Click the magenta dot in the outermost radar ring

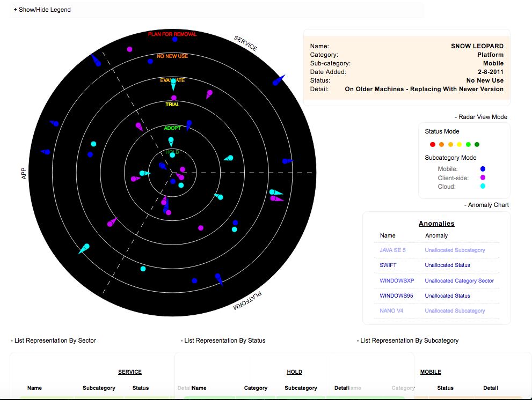[x=129, y=49]
